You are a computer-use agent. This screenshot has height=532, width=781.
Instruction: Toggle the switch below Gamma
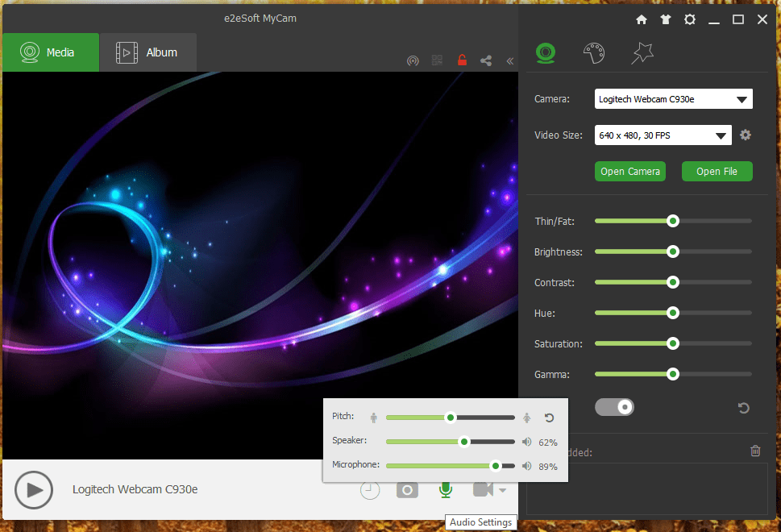point(614,407)
